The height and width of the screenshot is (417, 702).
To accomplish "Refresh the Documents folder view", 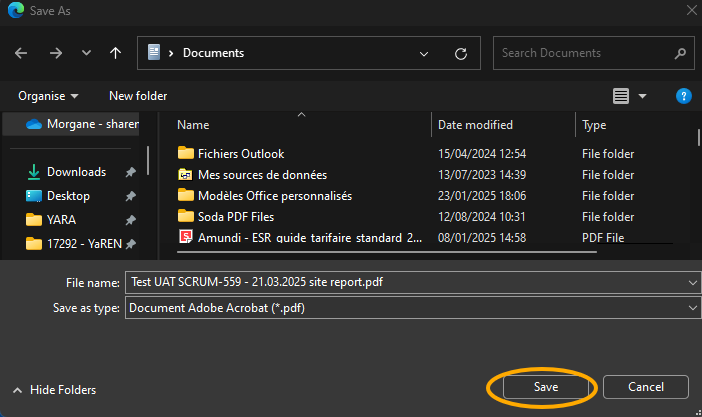I will pyautogui.click(x=461, y=53).
